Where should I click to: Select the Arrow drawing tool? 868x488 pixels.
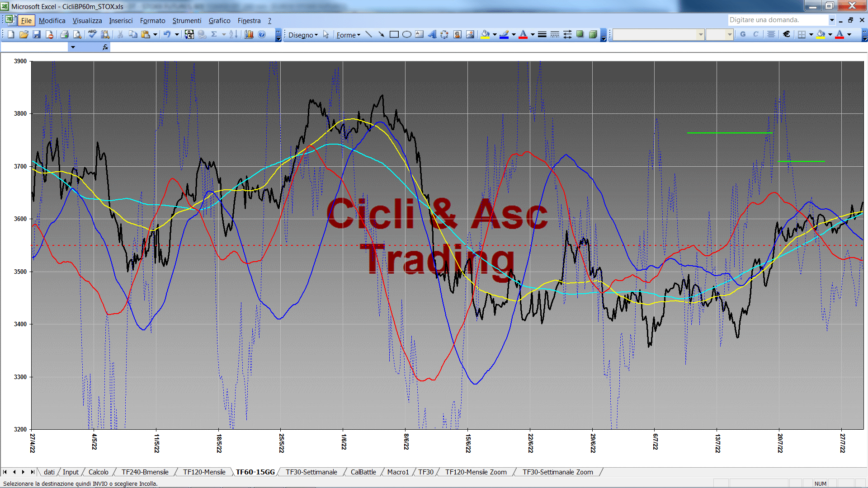click(x=381, y=34)
